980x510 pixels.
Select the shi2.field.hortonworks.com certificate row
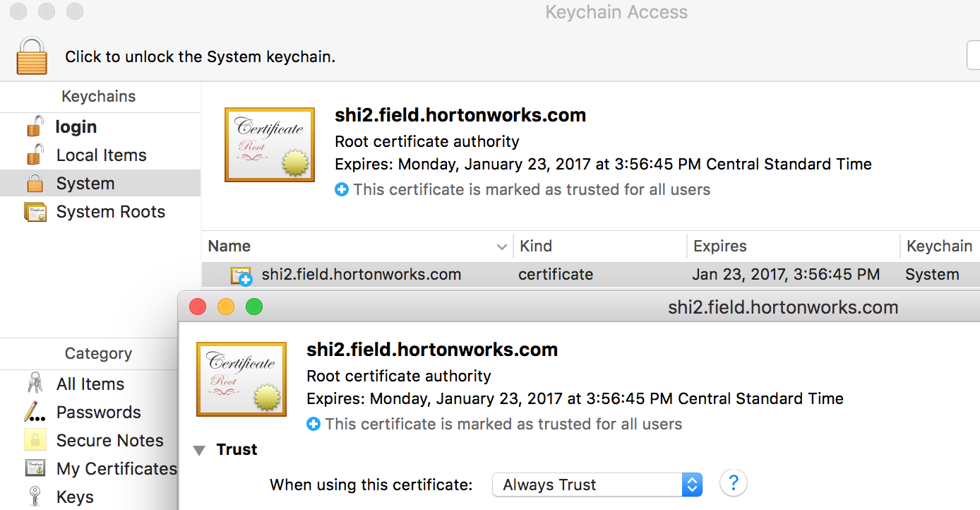pyautogui.click(x=361, y=275)
